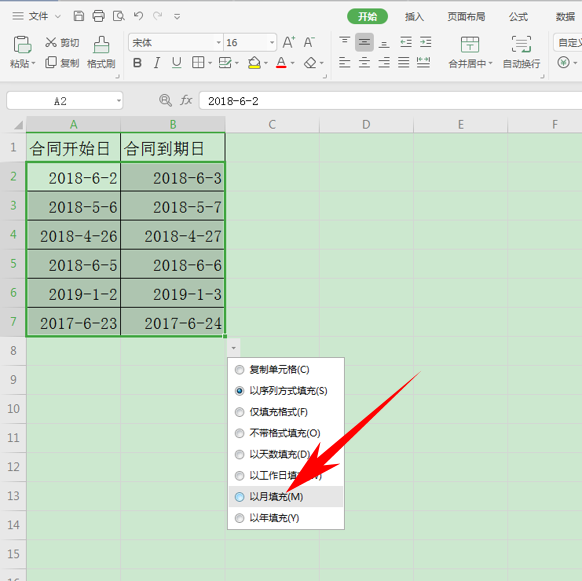
Task: Select row 8 header
Action: (x=13, y=351)
